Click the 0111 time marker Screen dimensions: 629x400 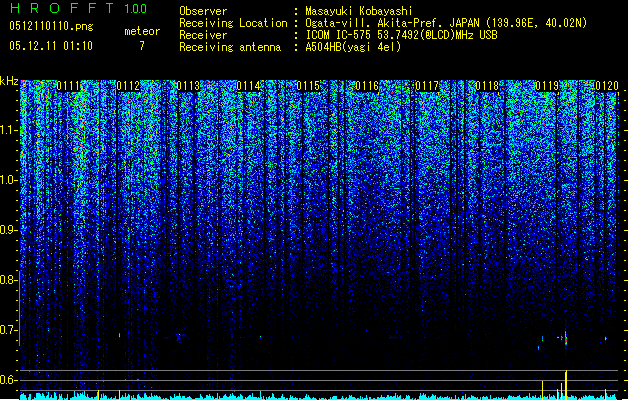pos(69,86)
